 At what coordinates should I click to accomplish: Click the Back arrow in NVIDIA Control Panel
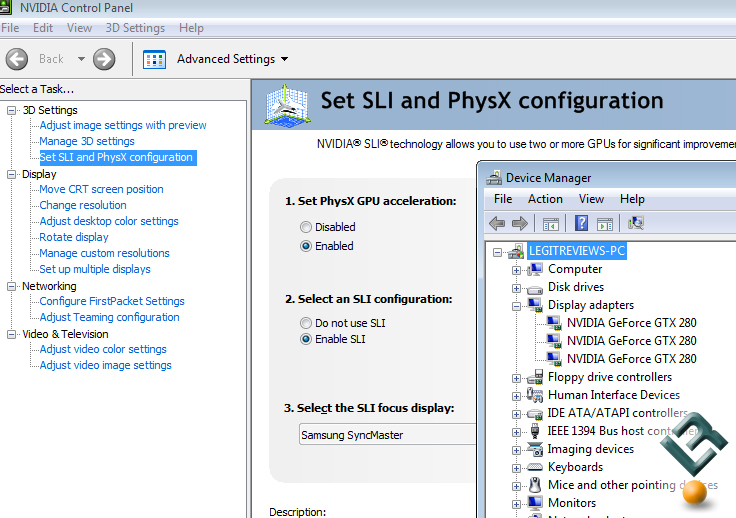16,59
